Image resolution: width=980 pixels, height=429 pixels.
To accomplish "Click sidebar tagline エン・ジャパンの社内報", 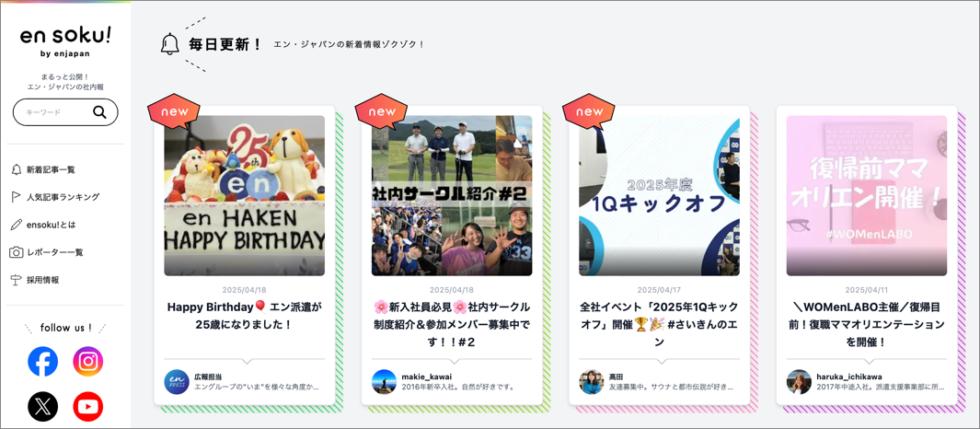I will point(65,87).
